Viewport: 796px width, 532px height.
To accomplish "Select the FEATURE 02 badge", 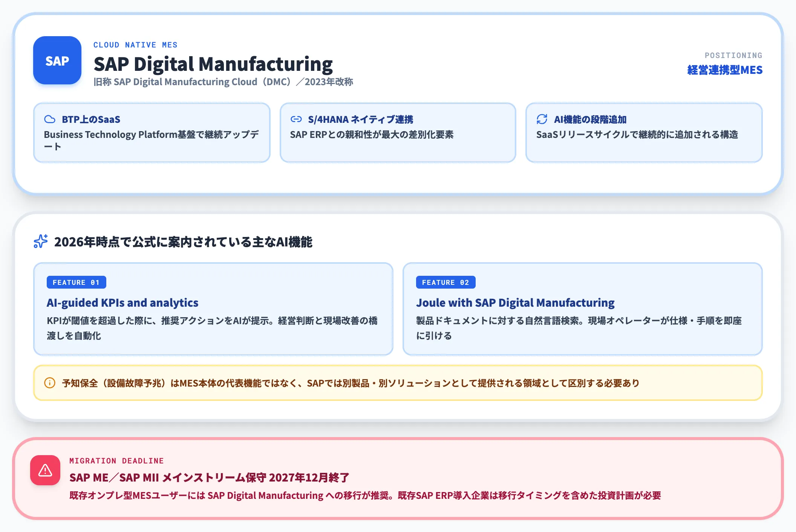I will 445,282.
